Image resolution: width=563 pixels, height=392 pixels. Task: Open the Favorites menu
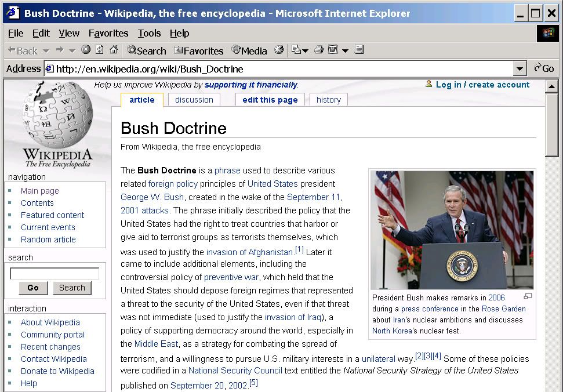pyautogui.click(x=108, y=34)
